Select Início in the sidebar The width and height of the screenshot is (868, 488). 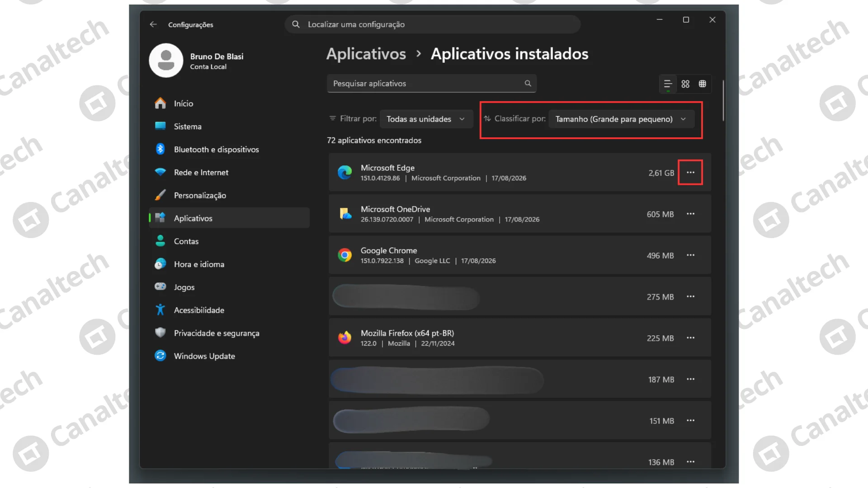pos(229,103)
